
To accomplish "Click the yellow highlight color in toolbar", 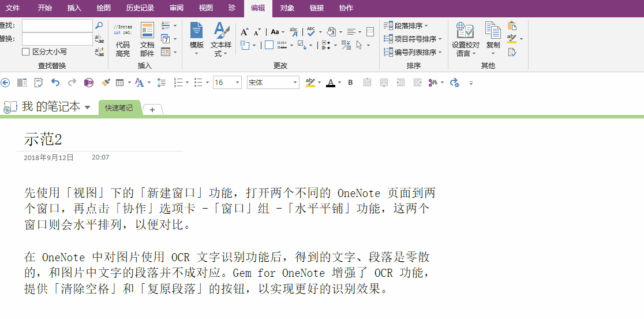I will (310, 83).
